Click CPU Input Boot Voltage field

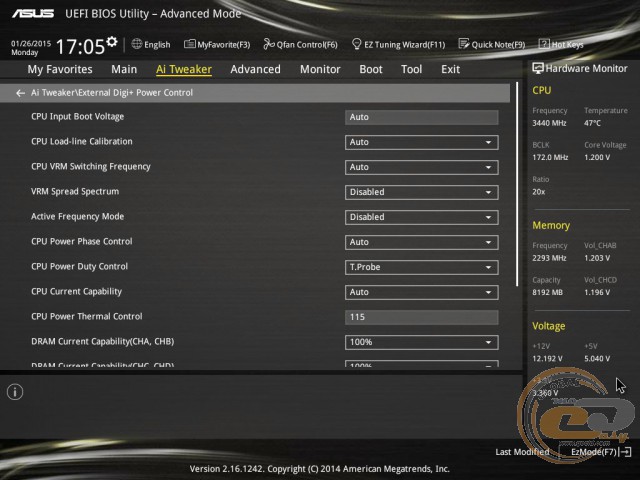coord(422,117)
